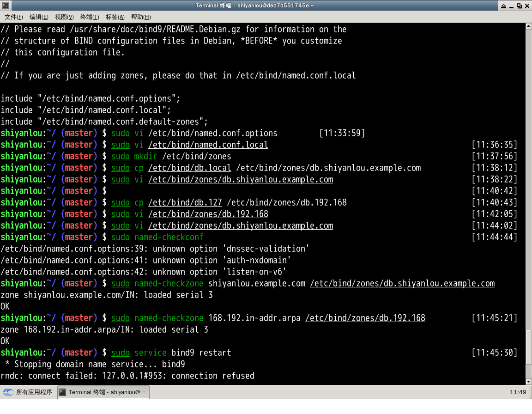Click the /etc/bind/named.conf.options underlined path
The image size is (532, 414).
(213, 133)
